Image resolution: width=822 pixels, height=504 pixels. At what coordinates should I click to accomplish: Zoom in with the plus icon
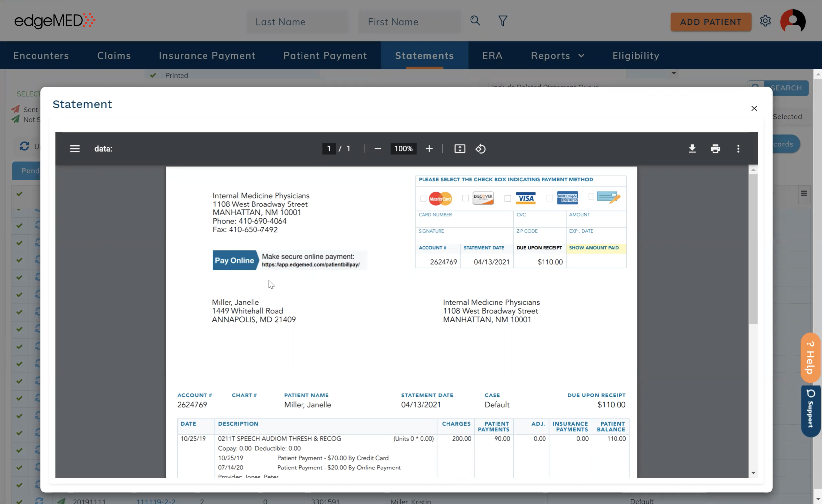(429, 148)
